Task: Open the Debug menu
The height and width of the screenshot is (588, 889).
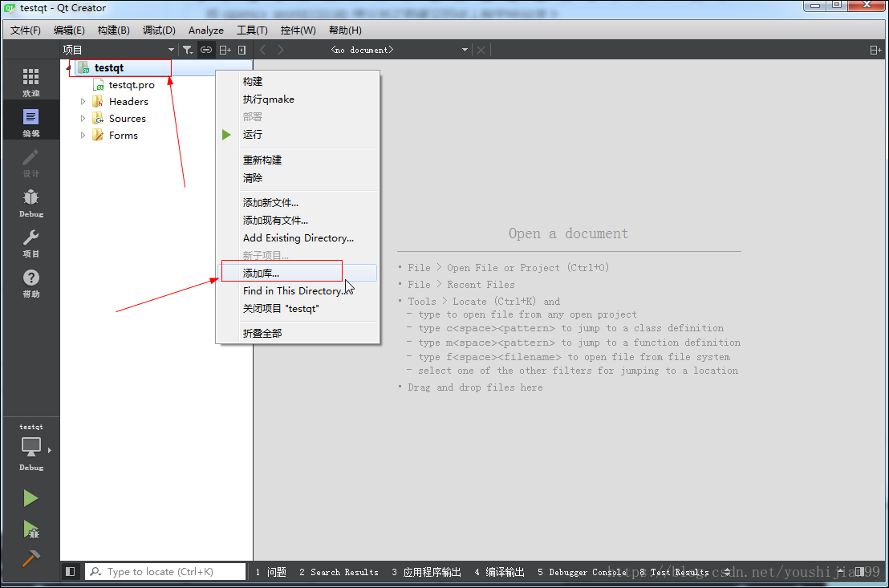Action: coord(159,30)
